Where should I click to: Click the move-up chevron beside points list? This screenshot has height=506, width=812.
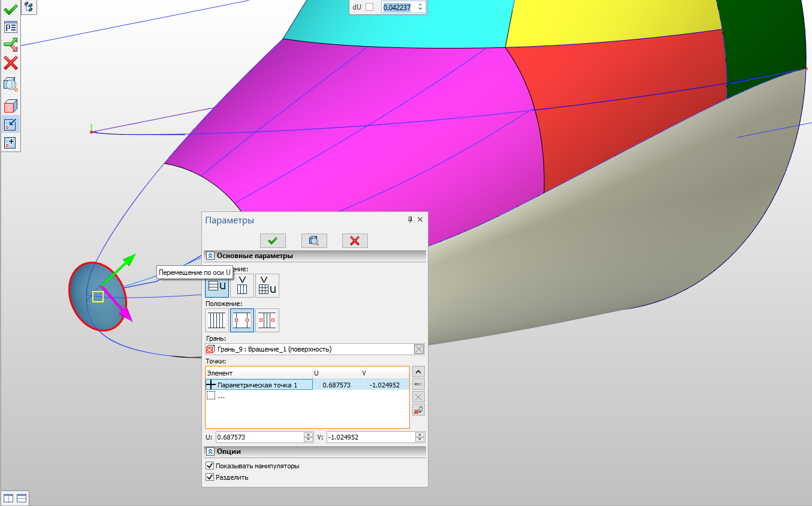pos(419,372)
